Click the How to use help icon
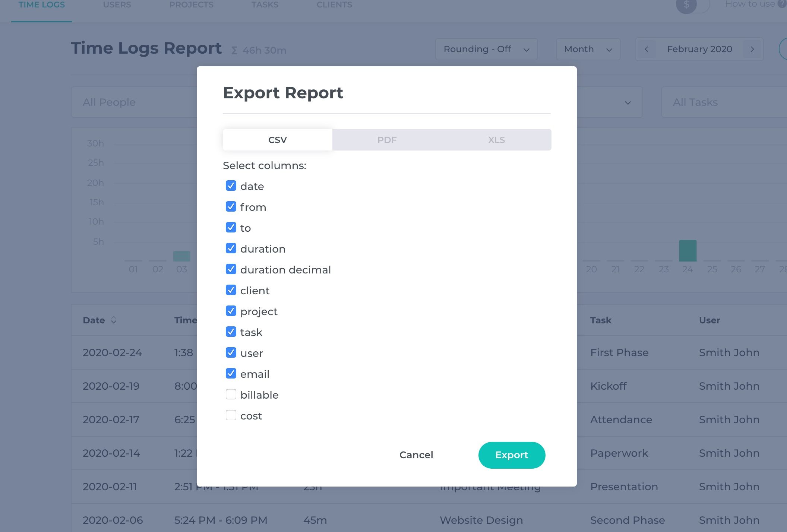This screenshot has height=532, width=787. pos(782,4)
